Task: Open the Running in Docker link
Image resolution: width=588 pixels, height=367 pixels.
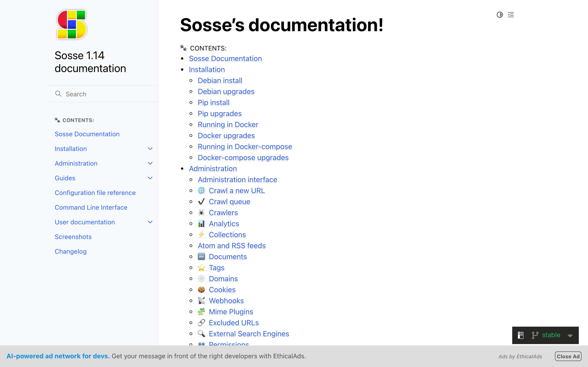Action: pos(228,125)
